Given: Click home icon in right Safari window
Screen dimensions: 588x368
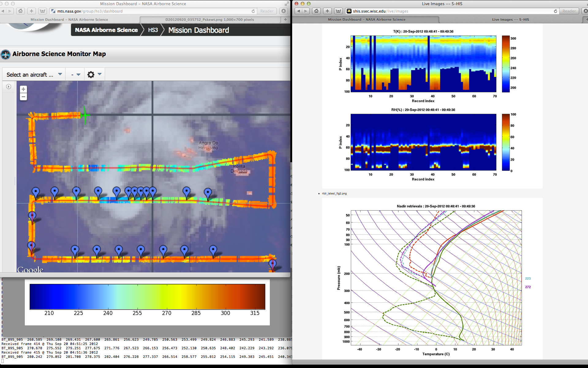Looking at the screenshot, I should click(316, 11).
